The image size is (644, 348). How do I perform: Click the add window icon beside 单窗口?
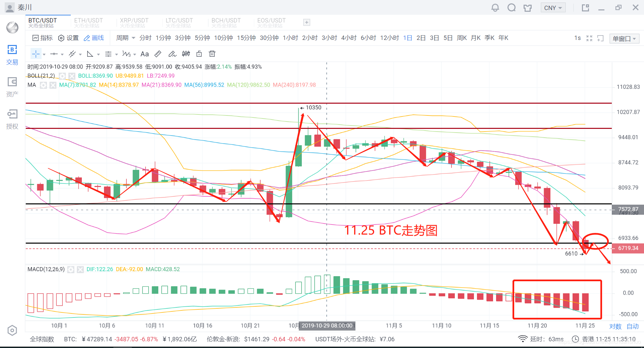600,38
